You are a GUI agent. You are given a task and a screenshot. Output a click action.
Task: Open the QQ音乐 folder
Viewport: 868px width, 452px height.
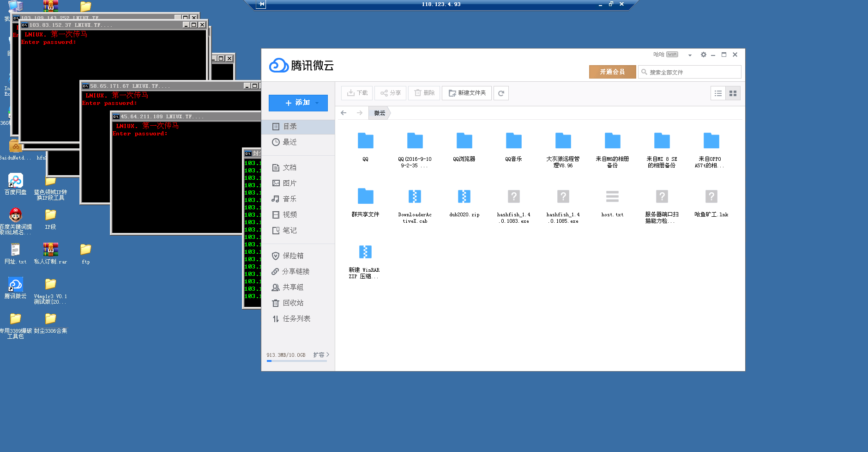point(513,141)
